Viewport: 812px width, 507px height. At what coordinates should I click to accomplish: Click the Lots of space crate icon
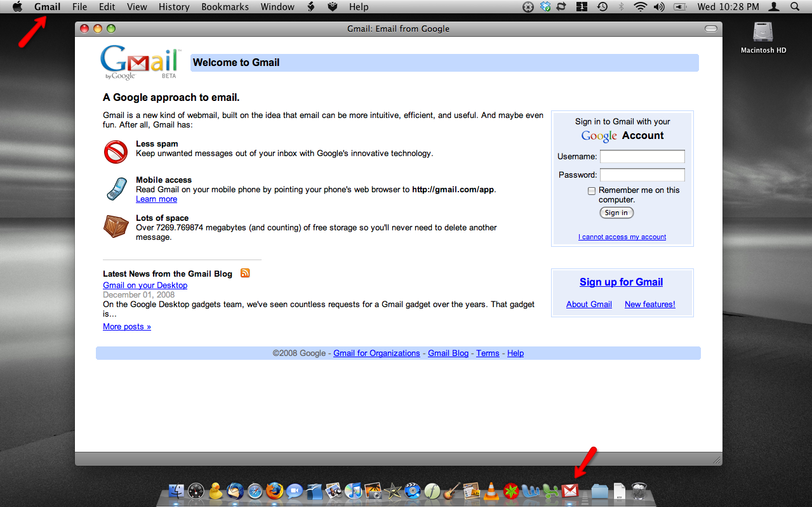(x=116, y=227)
